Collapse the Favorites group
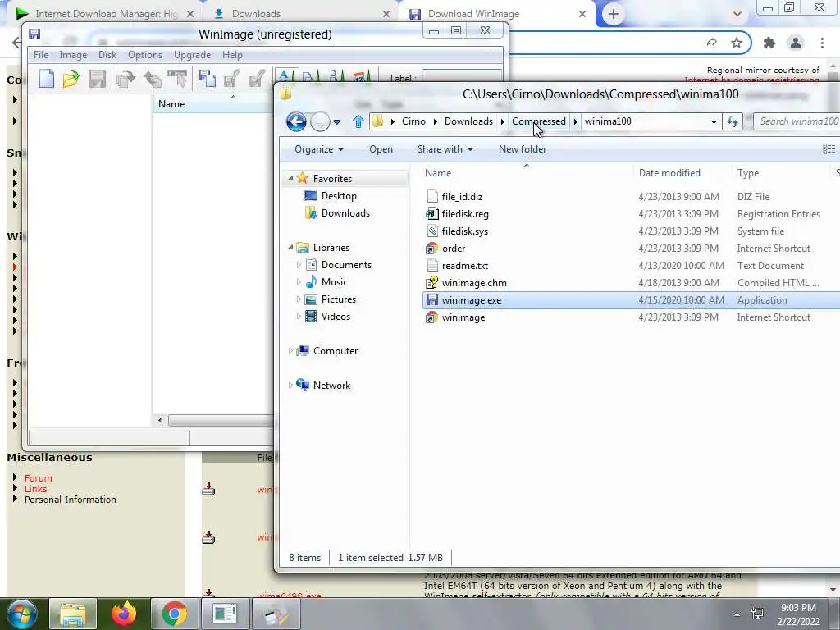Viewport: 840px width, 630px height. tap(290, 178)
